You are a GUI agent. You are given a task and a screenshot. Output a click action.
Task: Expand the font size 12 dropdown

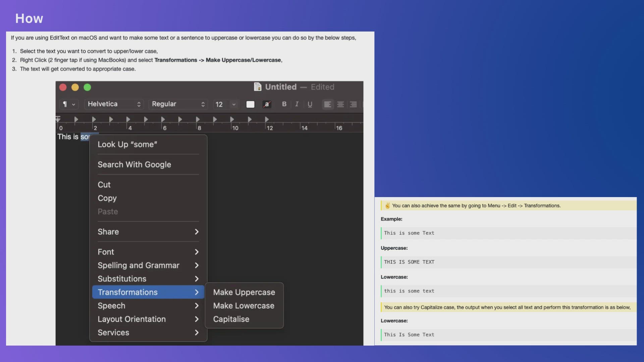click(x=234, y=104)
